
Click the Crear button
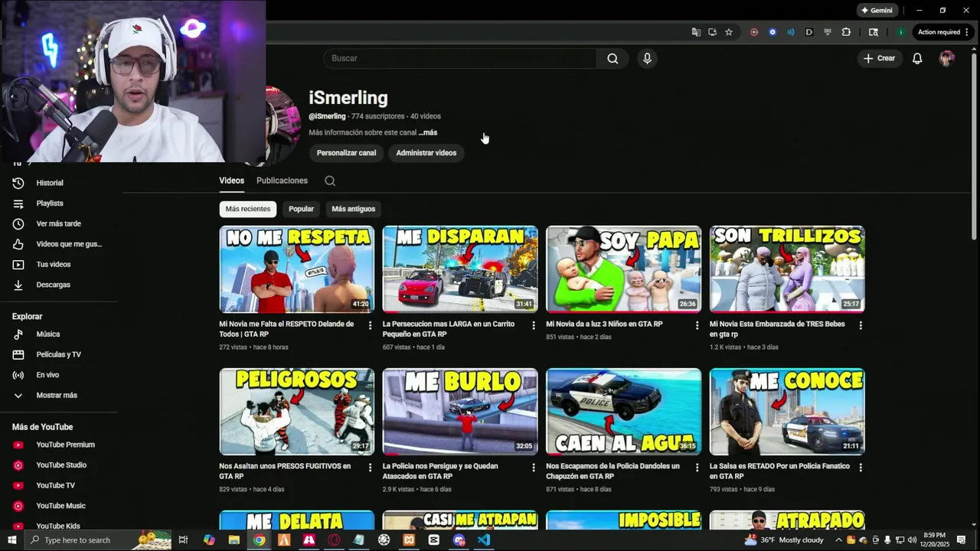[x=879, y=58]
